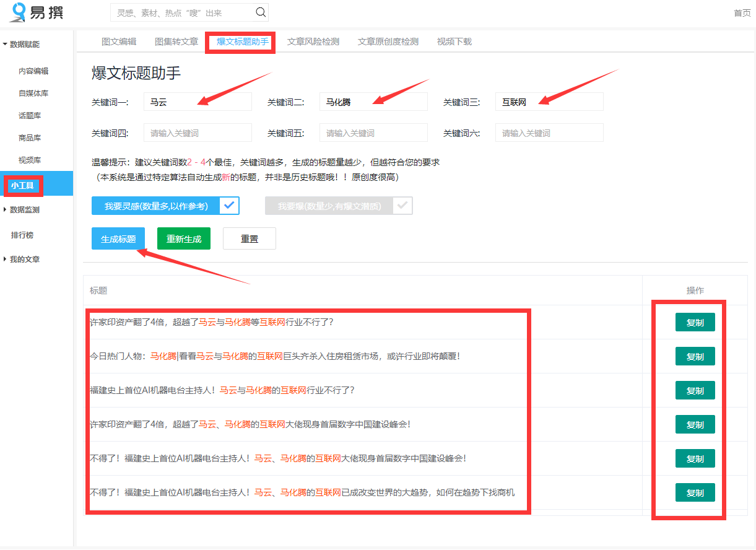Select the 爆文标题助手 tab
The height and width of the screenshot is (550, 756).
point(242,41)
